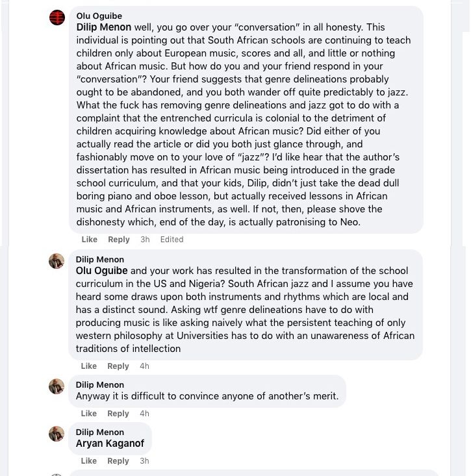Reply to Dilip's comment about western philosophy

(x=118, y=366)
